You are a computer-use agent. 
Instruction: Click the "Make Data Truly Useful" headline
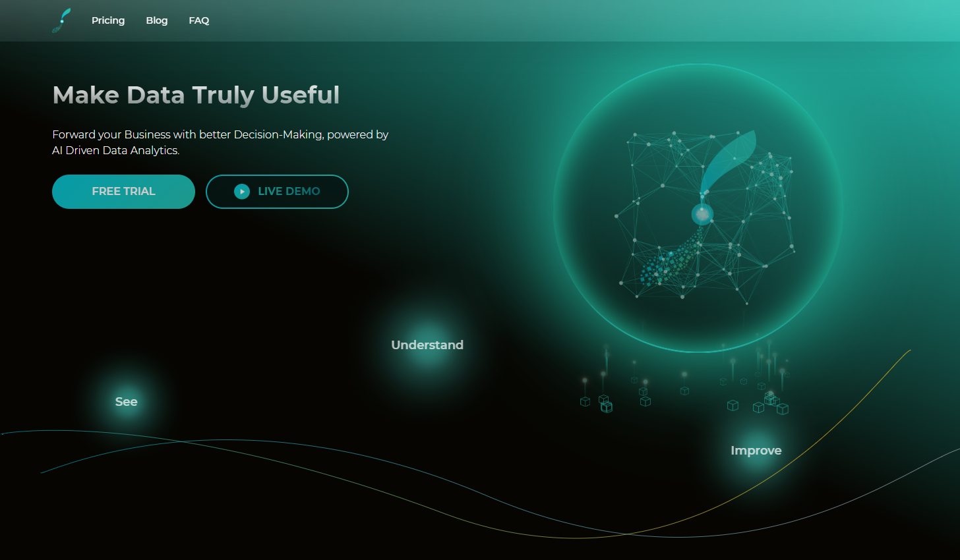coord(196,95)
